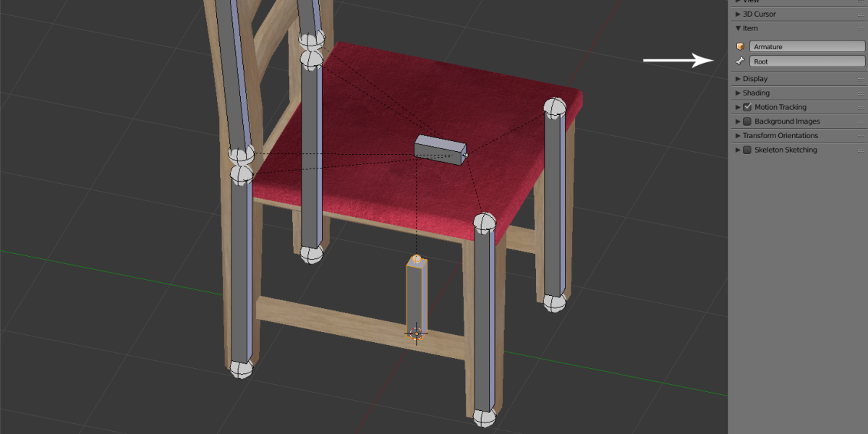Enable the Background Images checkbox
The image size is (868, 434).
point(748,122)
